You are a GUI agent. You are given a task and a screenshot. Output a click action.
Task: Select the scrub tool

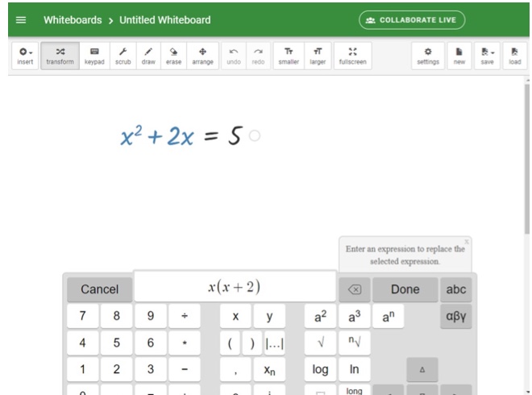pyautogui.click(x=123, y=56)
